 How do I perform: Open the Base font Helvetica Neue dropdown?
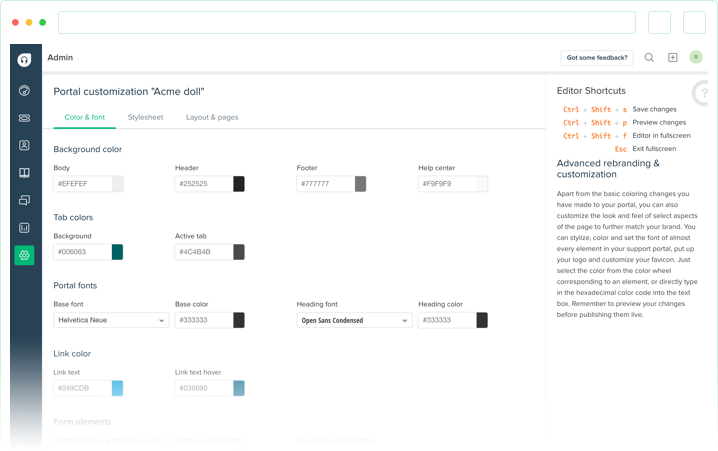tap(111, 320)
